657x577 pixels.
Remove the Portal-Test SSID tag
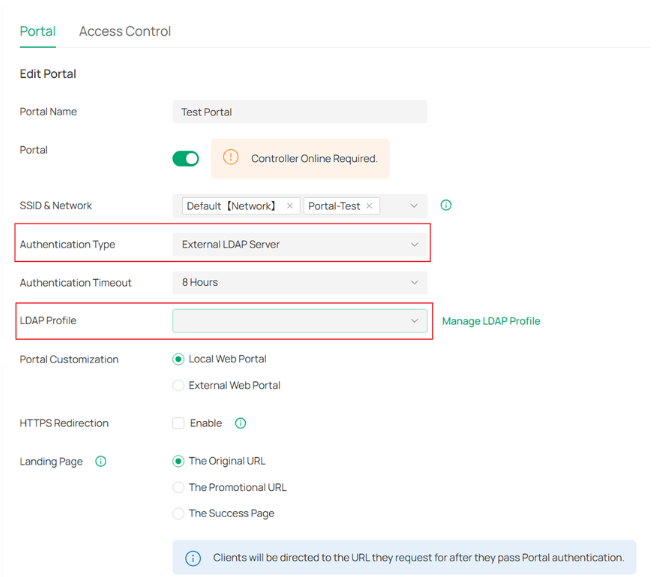(369, 206)
